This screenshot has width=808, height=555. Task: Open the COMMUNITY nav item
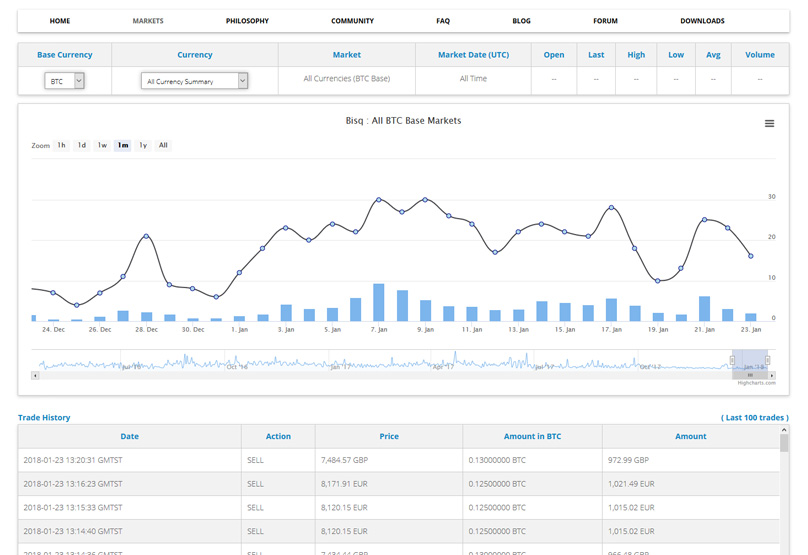click(352, 21)
